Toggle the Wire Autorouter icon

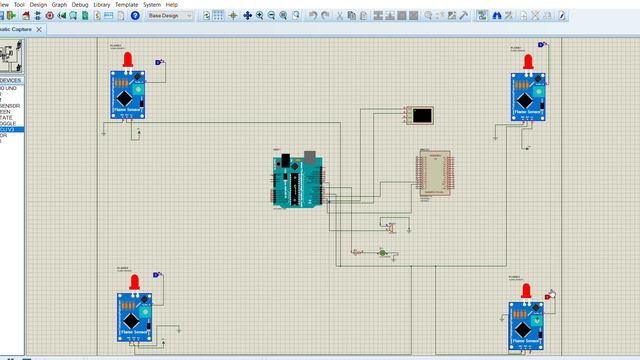pyautogui.click(x=482, y=16)
